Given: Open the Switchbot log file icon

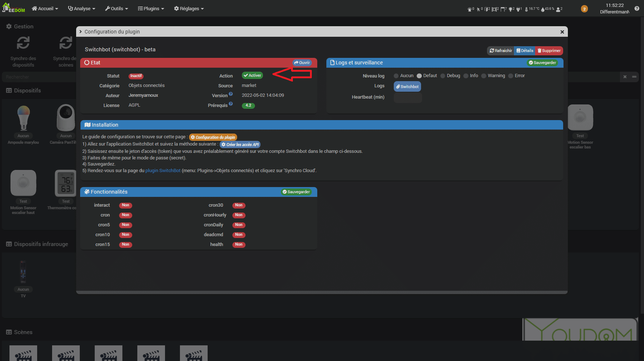Looking at the screenshot, I should tap(407, 86).
